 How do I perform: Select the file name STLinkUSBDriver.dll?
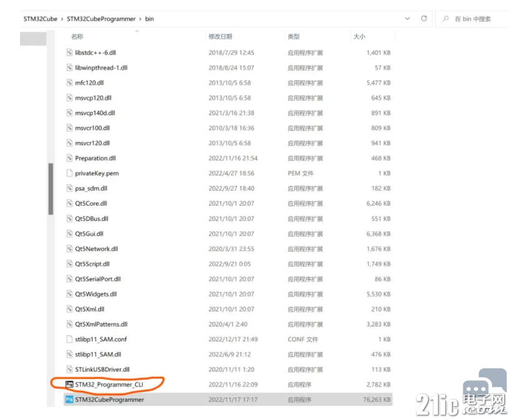click(102, 369)
